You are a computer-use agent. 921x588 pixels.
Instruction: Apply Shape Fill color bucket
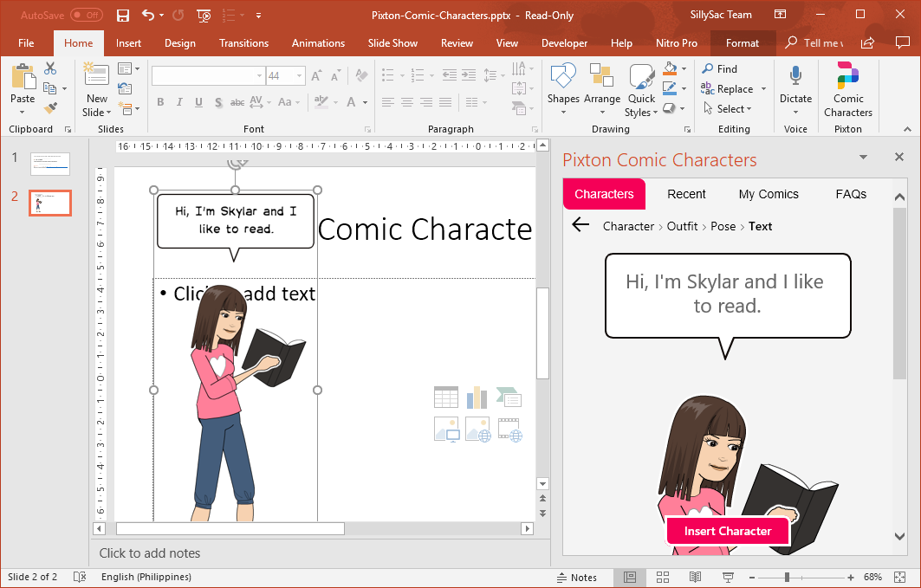(x=671, y=68)
